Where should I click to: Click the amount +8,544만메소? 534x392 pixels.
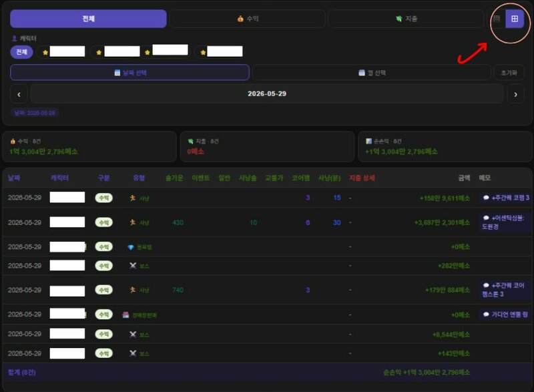coord(451,335)
